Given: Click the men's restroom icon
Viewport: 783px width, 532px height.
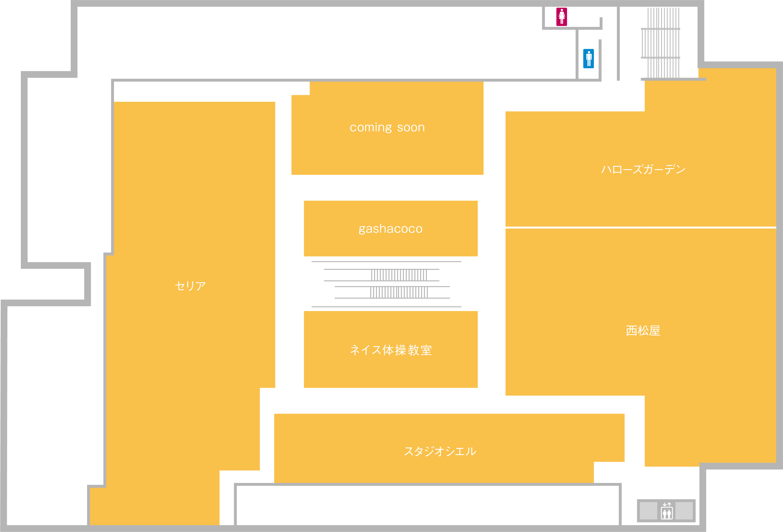Looking at the screenshot, I should coord(589,59).
